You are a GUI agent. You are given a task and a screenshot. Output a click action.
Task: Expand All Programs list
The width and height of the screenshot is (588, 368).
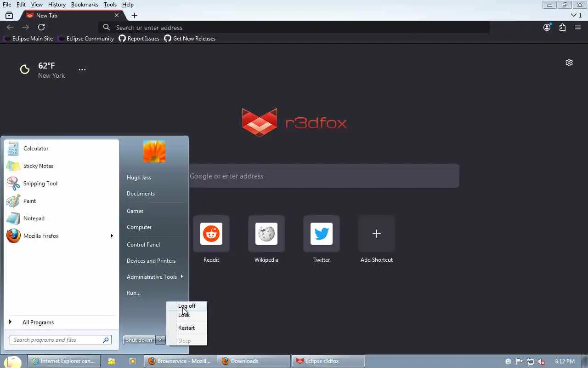[x=61, y=322]
